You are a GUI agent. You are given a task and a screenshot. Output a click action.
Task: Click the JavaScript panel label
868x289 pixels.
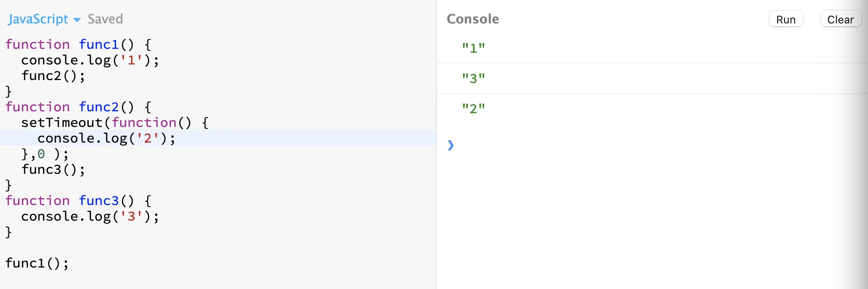click(38, 19)
